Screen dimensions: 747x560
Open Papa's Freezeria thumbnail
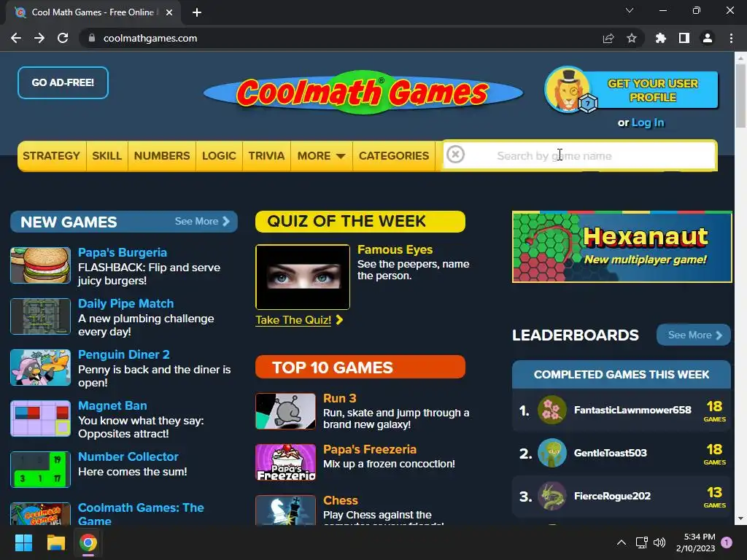click(x=285, y=462)
